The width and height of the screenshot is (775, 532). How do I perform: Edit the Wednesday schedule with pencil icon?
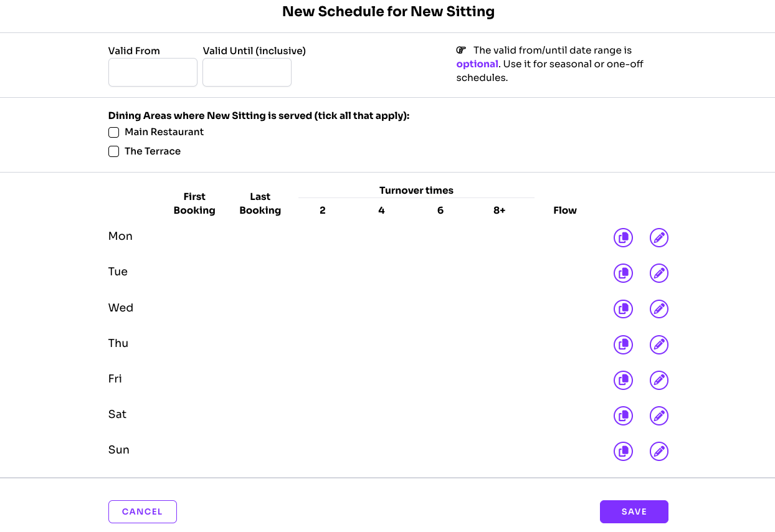coord(659,309)
